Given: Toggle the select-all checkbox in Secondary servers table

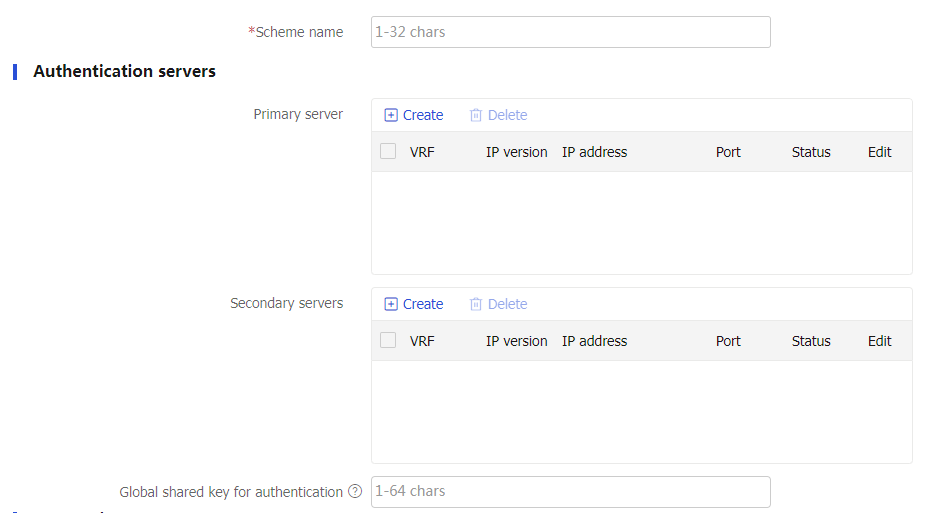Looking at the screenshot, I should [x=388, y=340].
